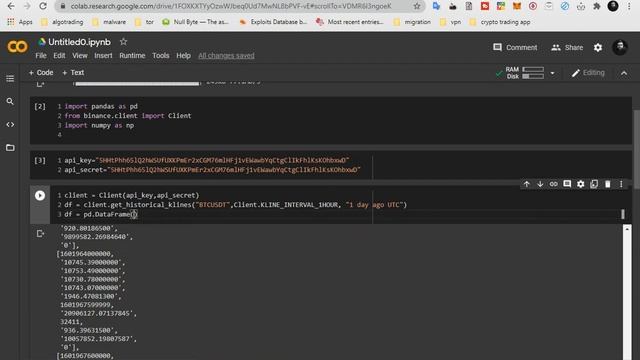Image resolution: width=640 pixels, height=360 pixels.
Task: Collapse the header with chevron up
Action: click(x=624, y=73)
